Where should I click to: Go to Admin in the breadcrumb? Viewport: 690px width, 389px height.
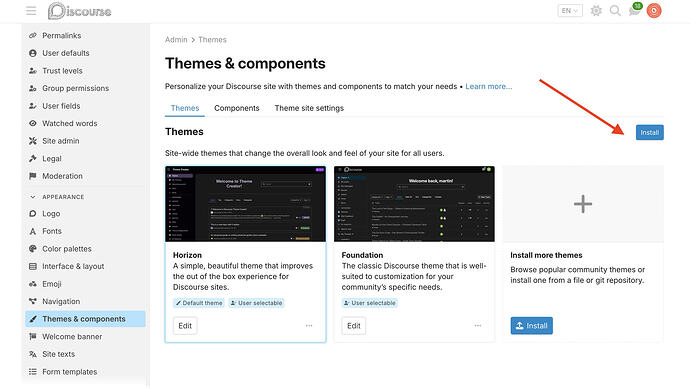176,40
